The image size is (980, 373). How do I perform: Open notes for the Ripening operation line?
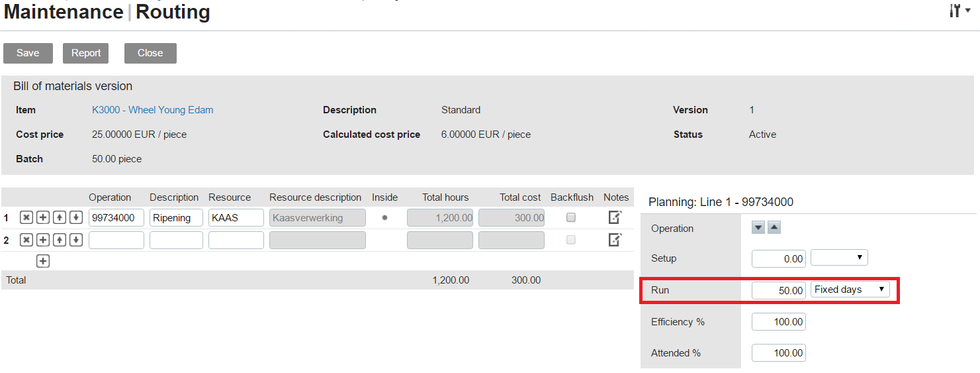[x=615, y=217]
